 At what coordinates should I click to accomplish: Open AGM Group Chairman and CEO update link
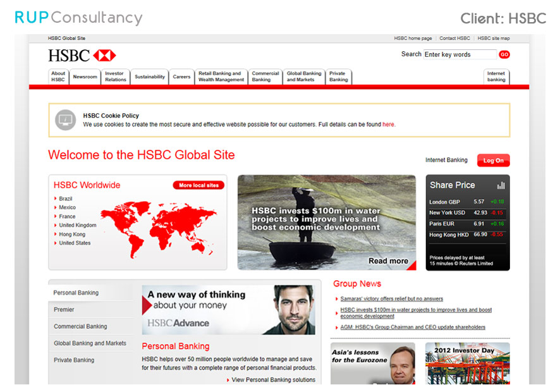[413, 327]
